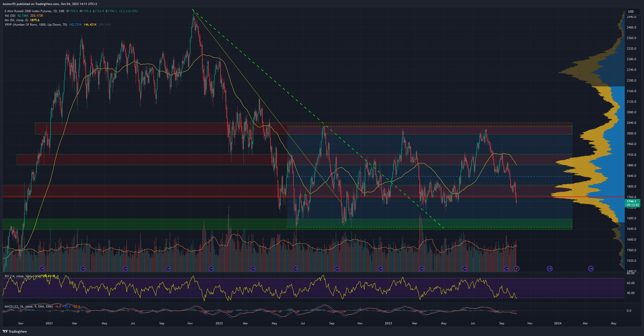Click the rightmost contract rollover icon
Screen dimensions: 644x336
pyautogui.click(x=591, y=269)
